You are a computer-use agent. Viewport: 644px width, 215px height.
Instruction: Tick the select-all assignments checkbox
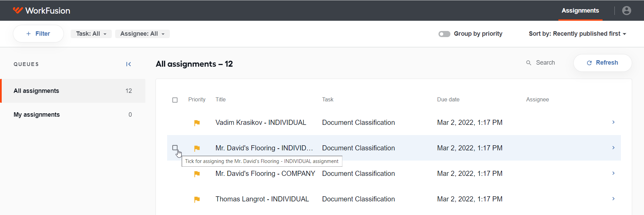coord(175,100)
